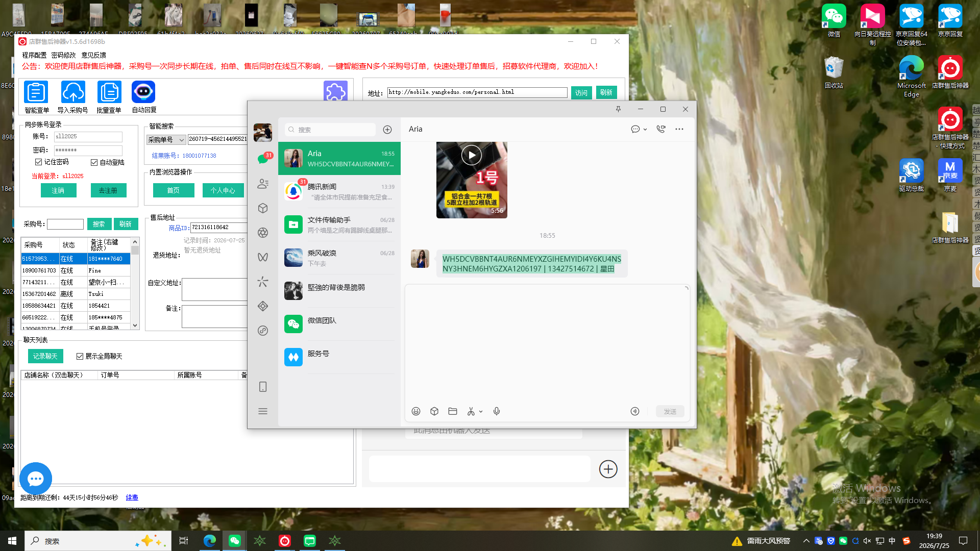
Task: Open notification center on taskbar
Action: pos(963,541)
